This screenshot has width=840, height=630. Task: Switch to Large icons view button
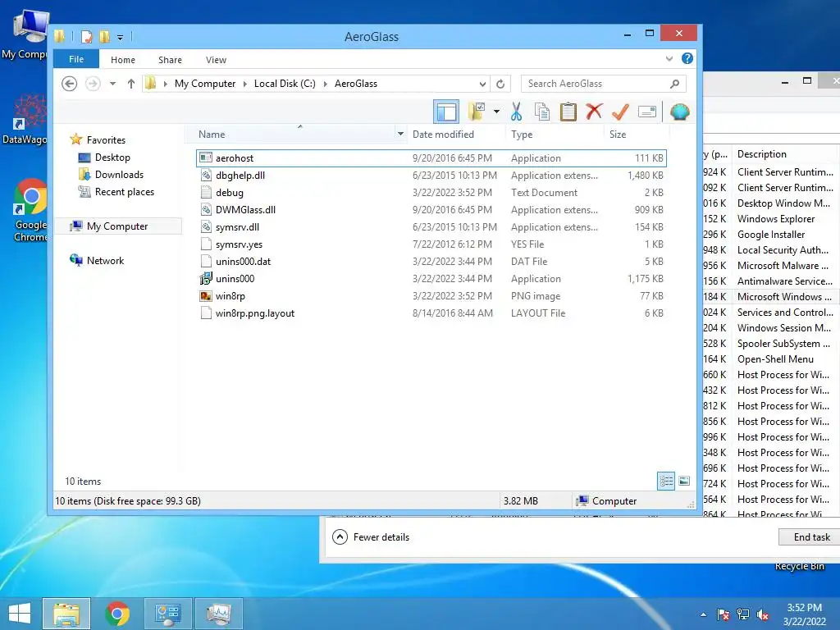click(684, 481)
